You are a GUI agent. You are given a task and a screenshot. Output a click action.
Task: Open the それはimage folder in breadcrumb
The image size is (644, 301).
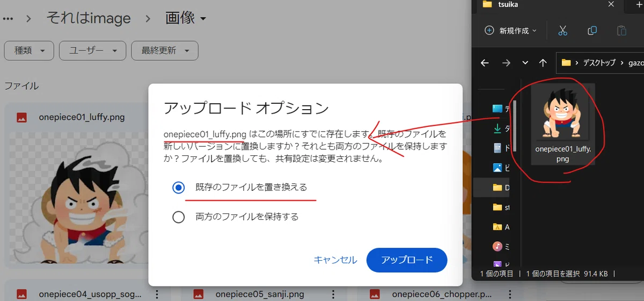tap(89, 18)
